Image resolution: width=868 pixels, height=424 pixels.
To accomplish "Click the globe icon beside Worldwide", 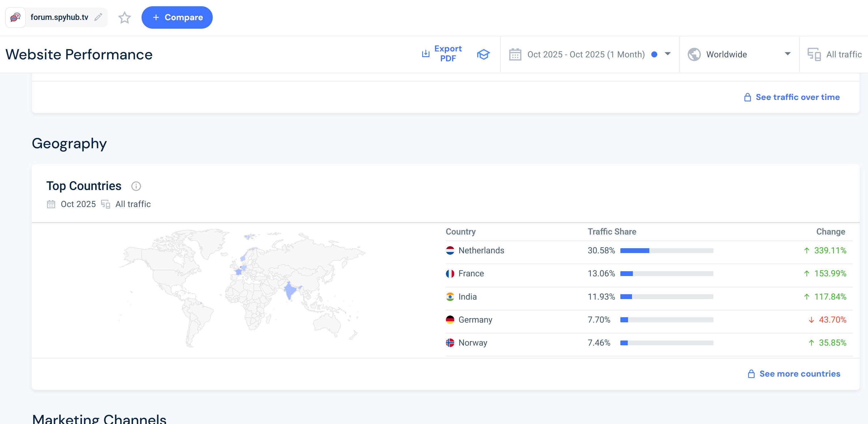I will (694, 54).
